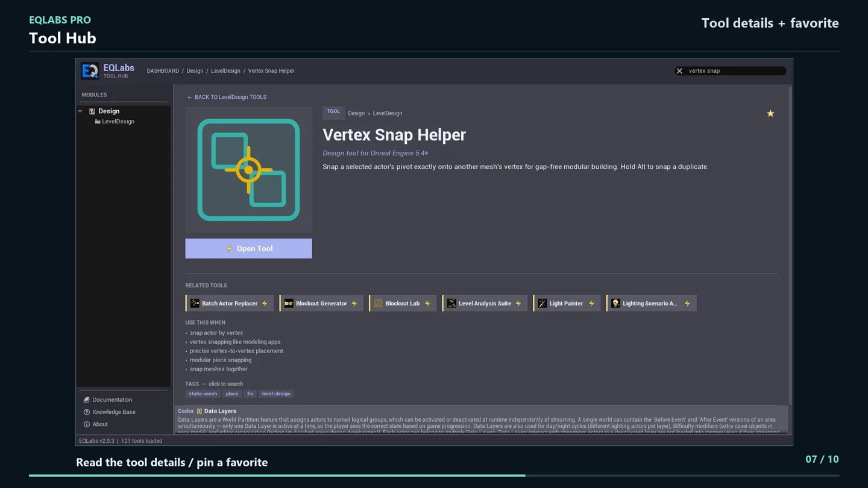Click the vertex snap search field

pyautogui.click(x=731, y=71)
